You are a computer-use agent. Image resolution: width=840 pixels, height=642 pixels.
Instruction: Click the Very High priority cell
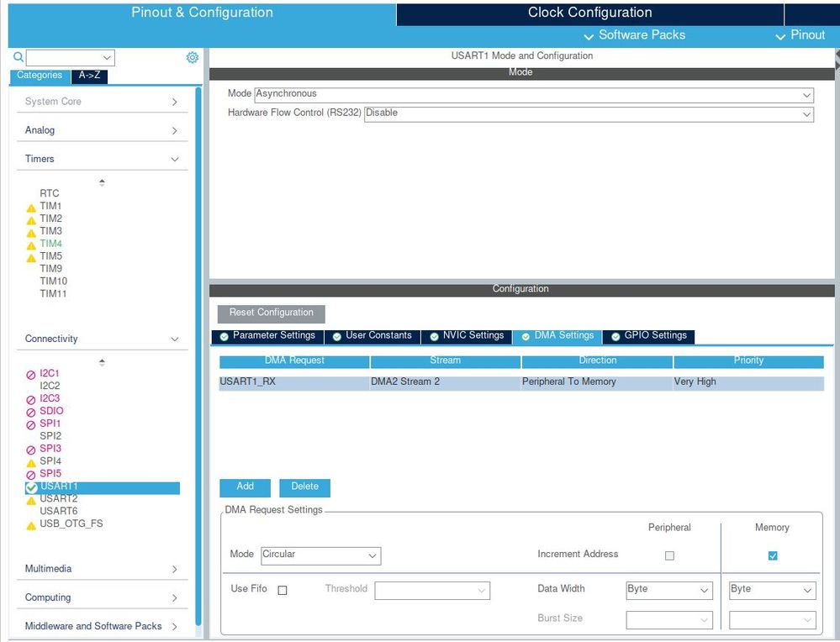pyautogui.click(x=748, y=382)
